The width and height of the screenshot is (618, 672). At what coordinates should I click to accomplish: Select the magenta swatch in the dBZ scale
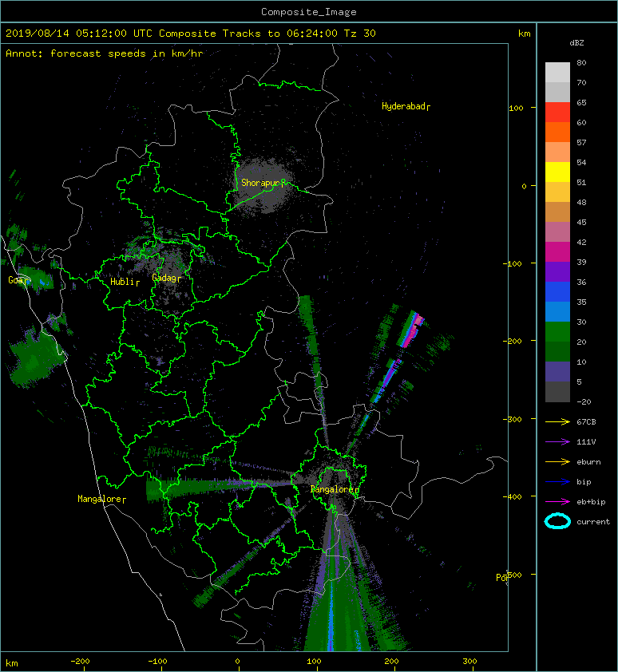pyautogui.click(x=557, y=252)
